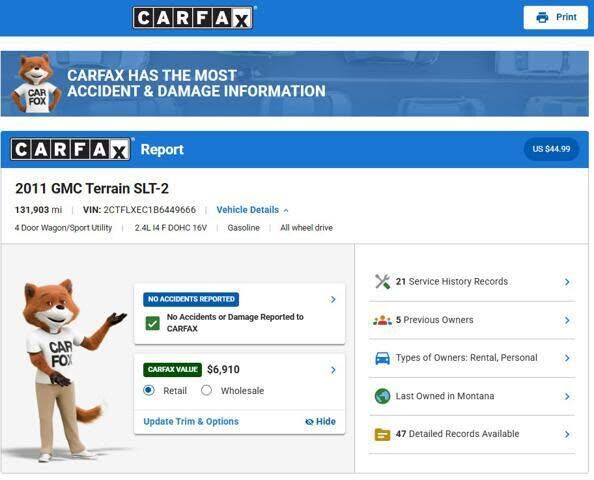Click the US $44.99 price button

tap(551, 149)
